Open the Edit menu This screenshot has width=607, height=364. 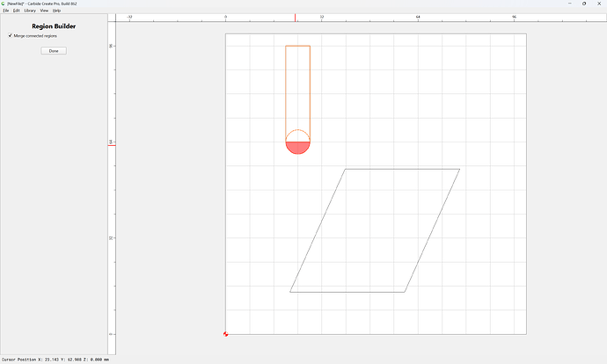[16, 11]
